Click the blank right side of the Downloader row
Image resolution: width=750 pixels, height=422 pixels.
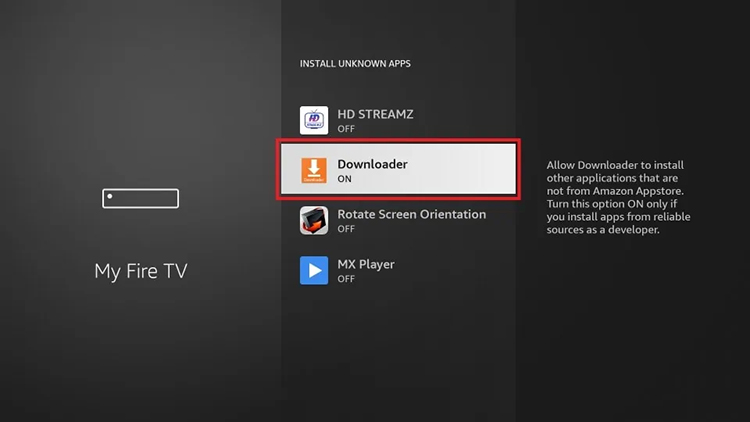pos(470,171)
